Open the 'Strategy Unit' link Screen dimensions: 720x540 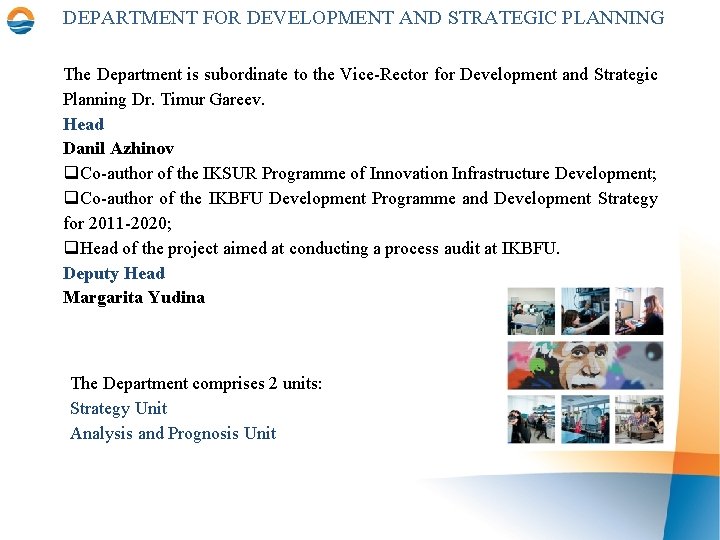tap(118, 409)
